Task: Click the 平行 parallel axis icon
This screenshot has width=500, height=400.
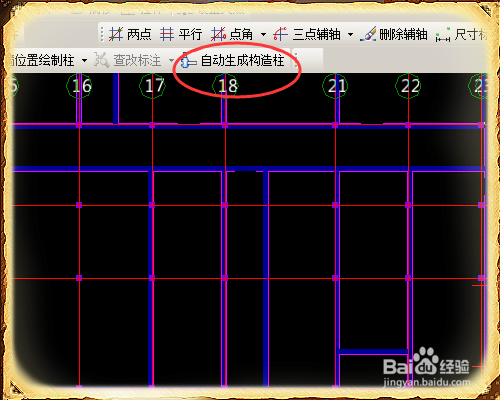Action: pos(167,34)
